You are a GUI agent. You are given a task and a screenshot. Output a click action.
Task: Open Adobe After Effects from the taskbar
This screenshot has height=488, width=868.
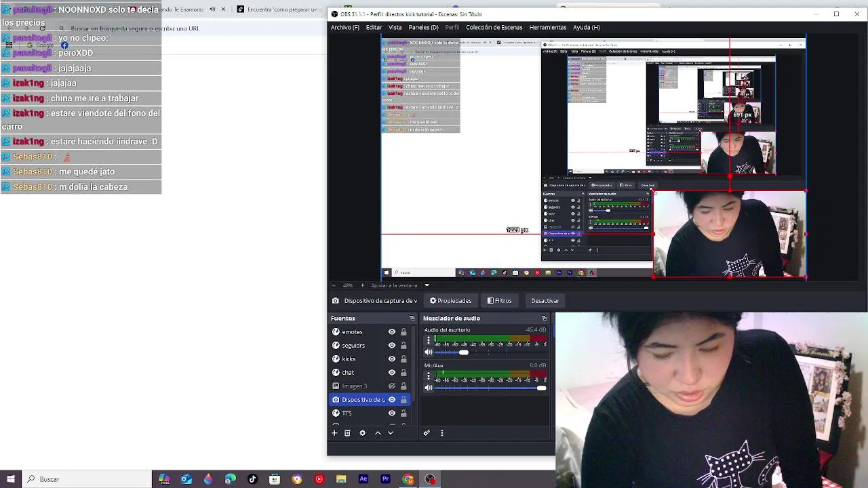pyautogui.click(x=363, y=479)
